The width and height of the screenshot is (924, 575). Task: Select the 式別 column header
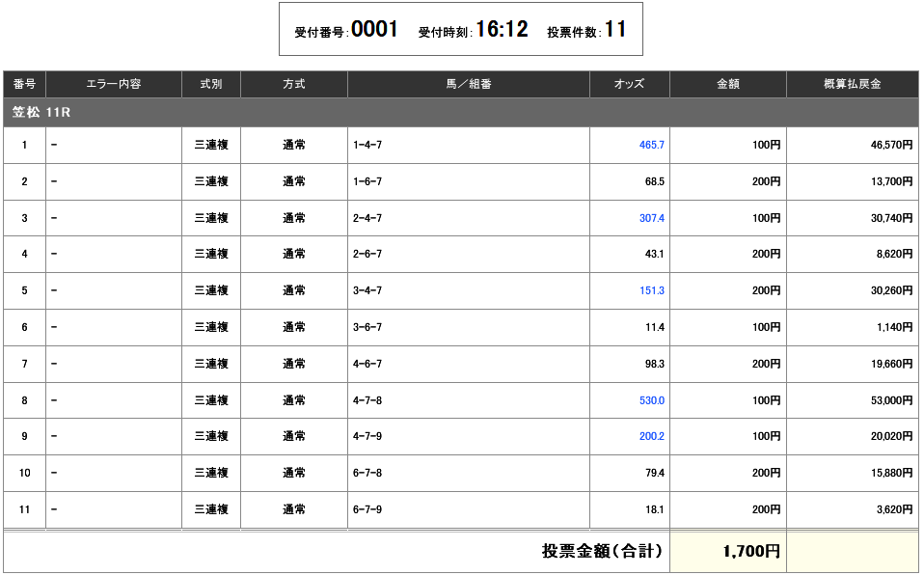tap(210, 85)
